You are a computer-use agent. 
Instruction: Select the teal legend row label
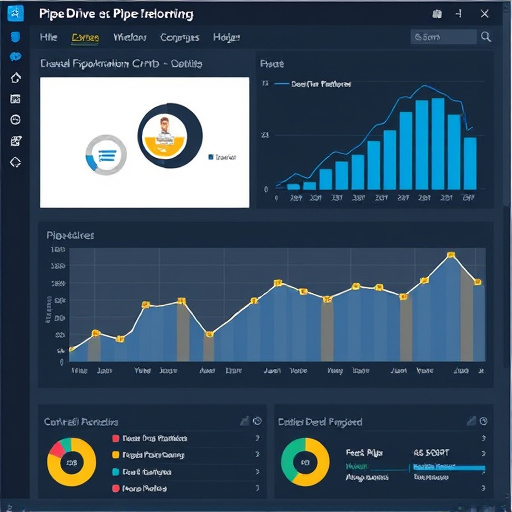coord(147,472)
